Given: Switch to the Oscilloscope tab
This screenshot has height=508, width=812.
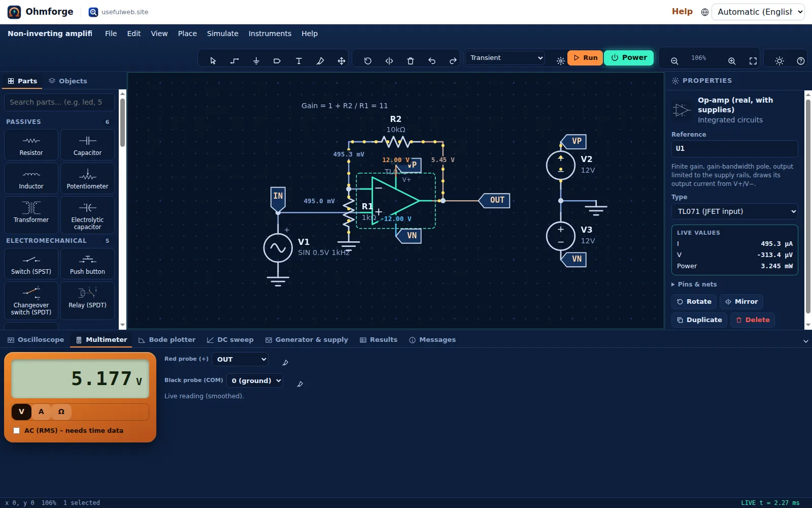Looking at the screenshot, I should coord(36,340).
